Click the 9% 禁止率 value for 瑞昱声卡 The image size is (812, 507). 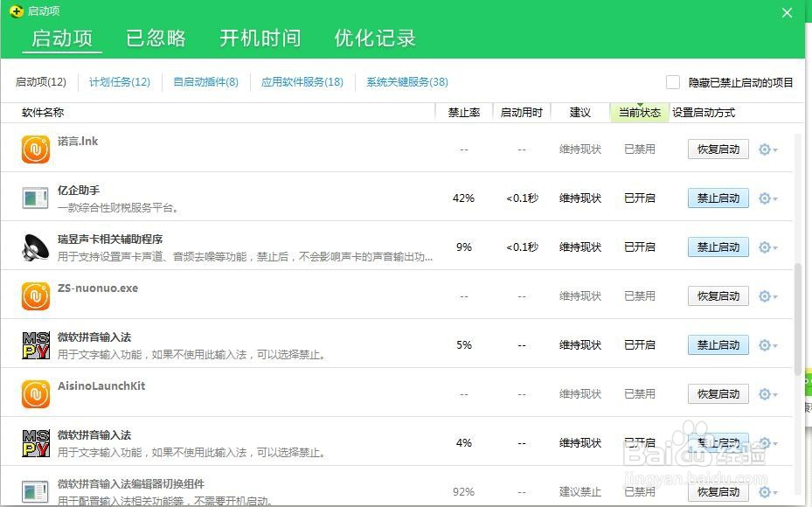464,247
